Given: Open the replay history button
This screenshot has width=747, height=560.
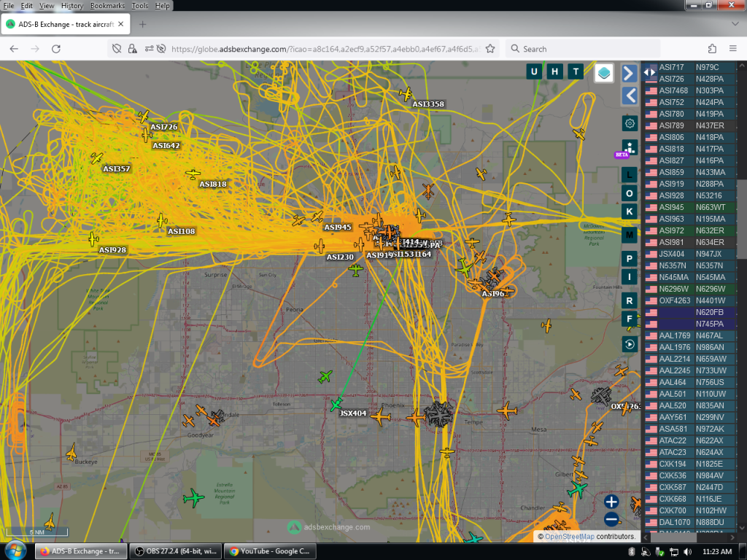Looking at the screenshot, I should [x=630, y=344].
